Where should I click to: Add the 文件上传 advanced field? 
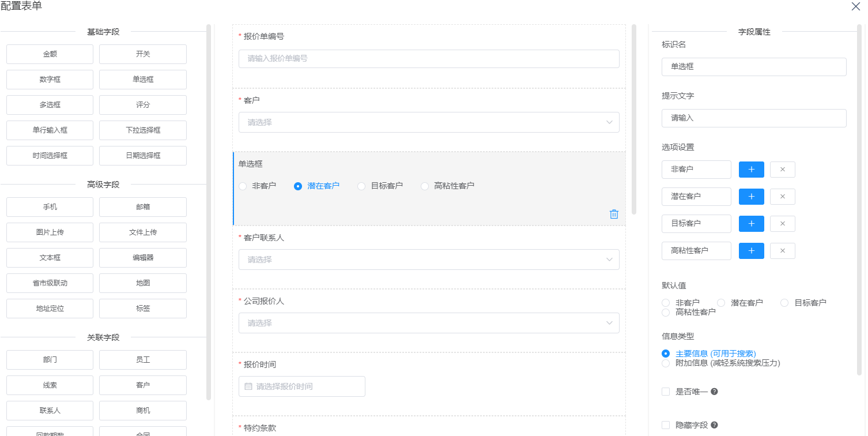point(143,232)
